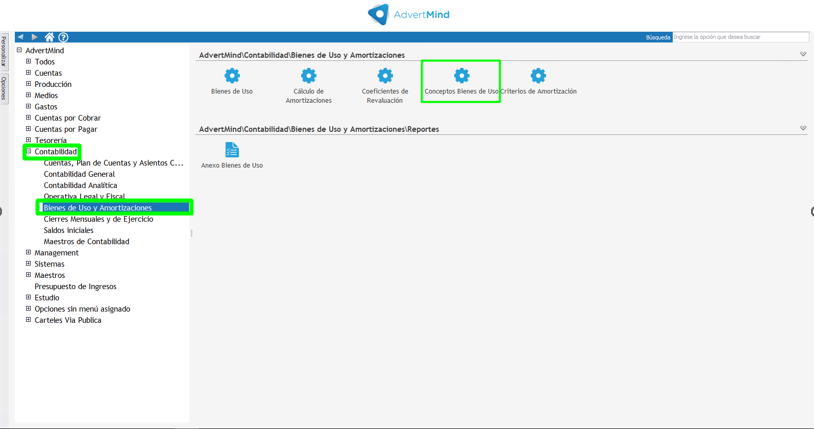Collapse the AdvertMind root tree node
The image size is (814, 429).
coord(19,50)
